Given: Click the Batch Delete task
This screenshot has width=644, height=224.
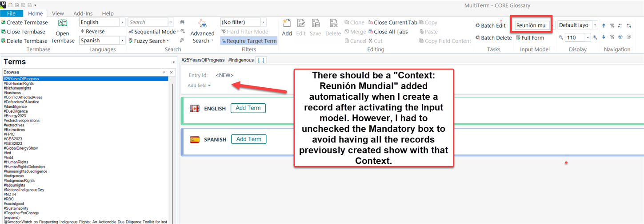Looking at the screenshot, I should (x=493, y=38).
